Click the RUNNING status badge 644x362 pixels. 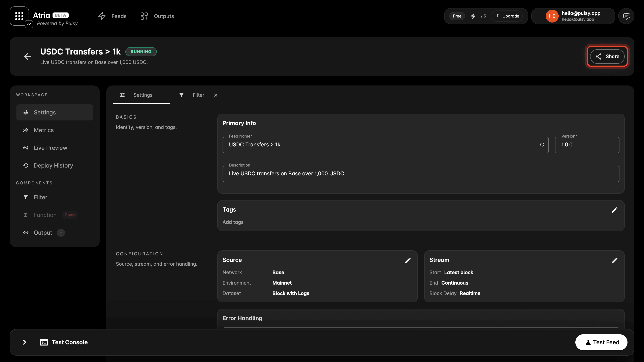point(141,52)
